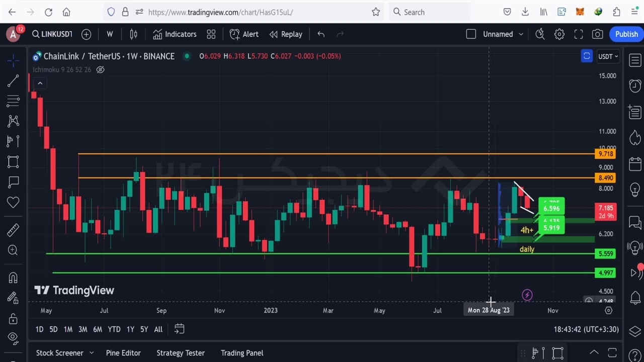Take a chart snapshot with camera icon

[x=597, y=34]
